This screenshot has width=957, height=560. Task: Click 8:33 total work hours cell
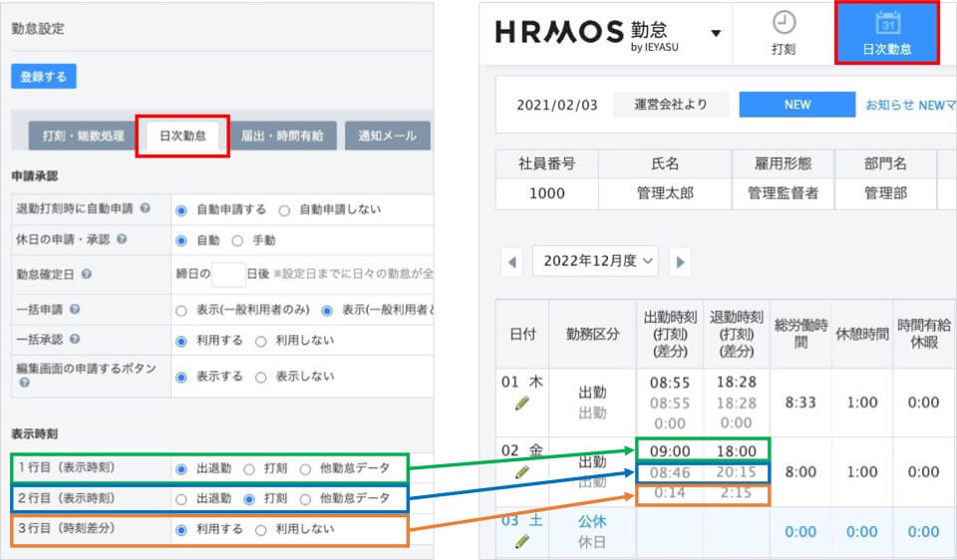(x=800, y=402)
